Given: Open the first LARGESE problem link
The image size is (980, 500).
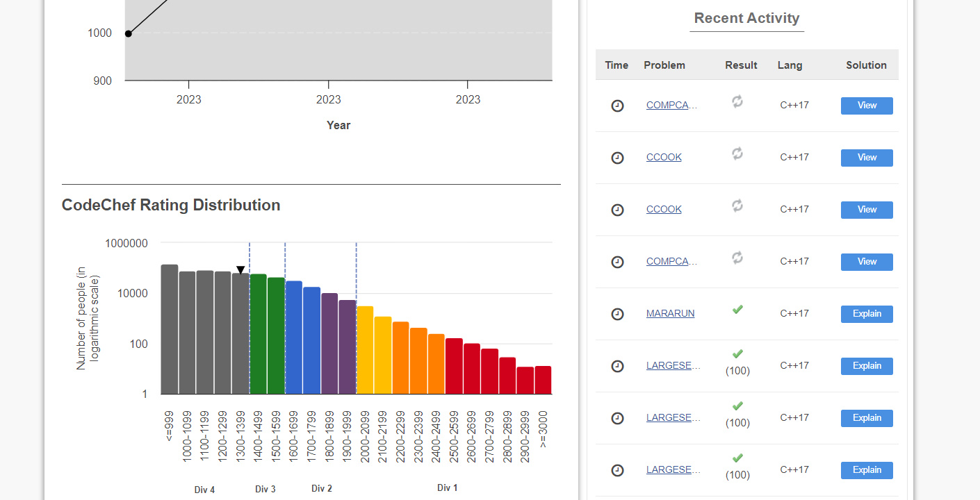Looking at the screenshot, I should 673,365.
